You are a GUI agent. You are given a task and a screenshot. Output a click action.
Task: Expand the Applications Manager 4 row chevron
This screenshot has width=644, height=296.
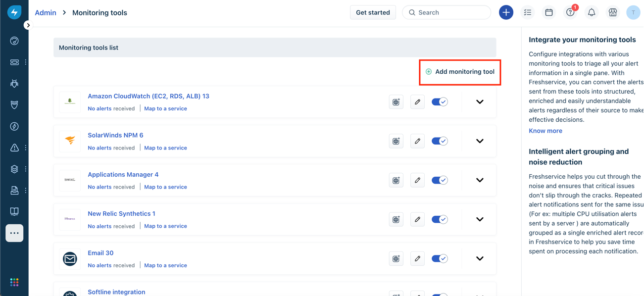[x=480, y=180]
